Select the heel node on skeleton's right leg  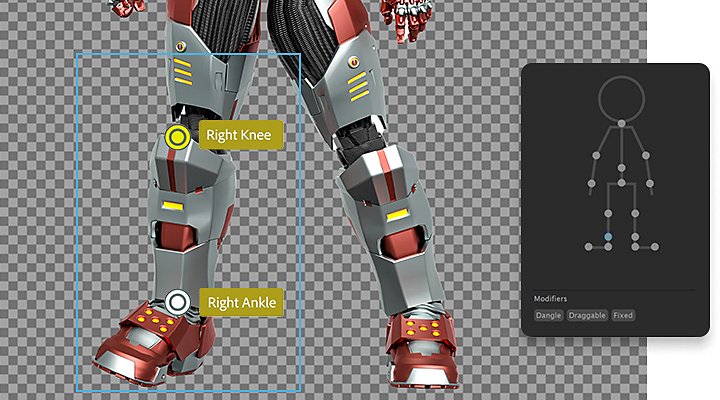coord(635,247)
